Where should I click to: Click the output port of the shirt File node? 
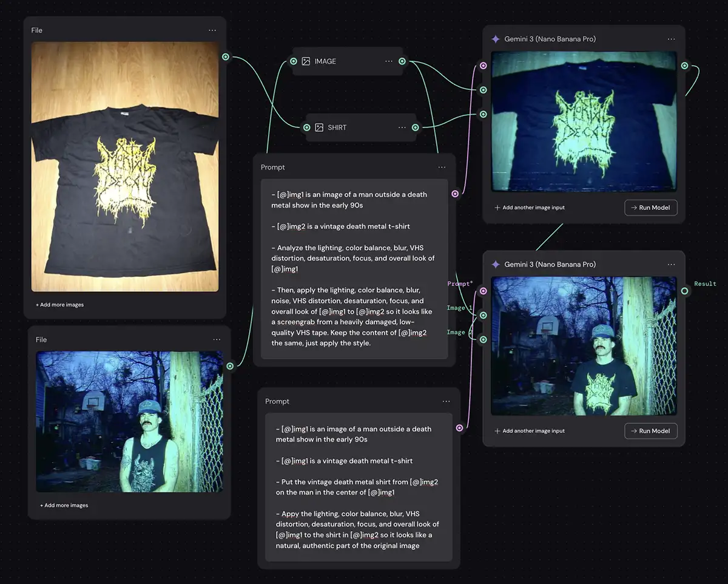coord(226,57)
